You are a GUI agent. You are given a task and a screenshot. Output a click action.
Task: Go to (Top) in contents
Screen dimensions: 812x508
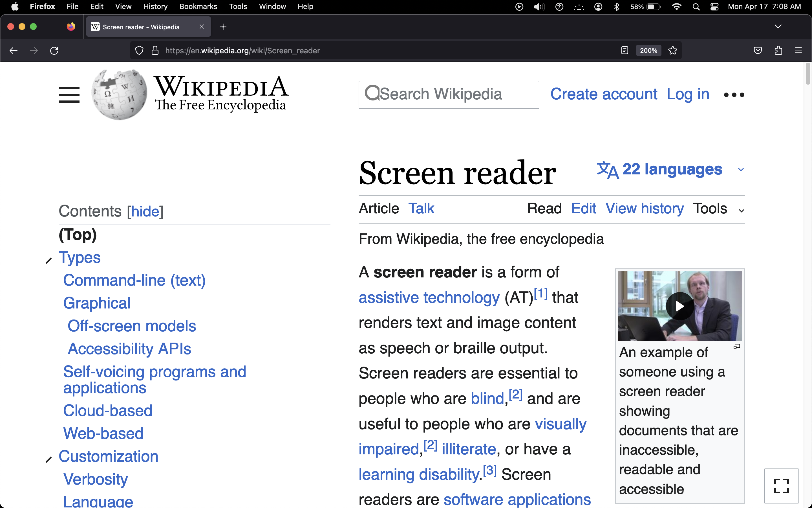click(x=78, y=235)
